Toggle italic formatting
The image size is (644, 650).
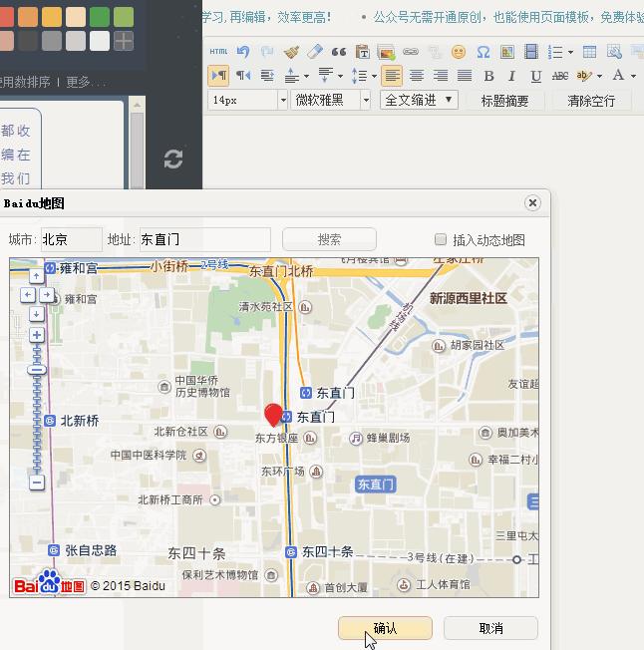[511, 76]
